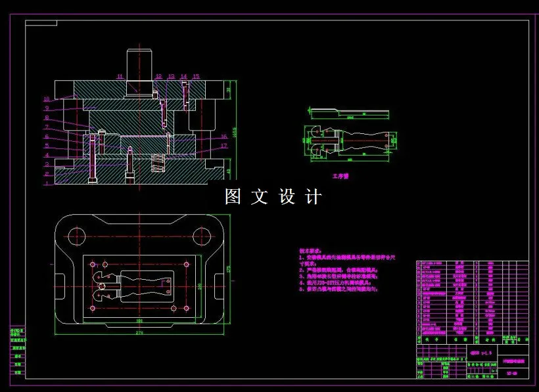Click the 276 width dimension in plan view
The height and width of the screenshot is (392, 539).
tap(139, 332)
